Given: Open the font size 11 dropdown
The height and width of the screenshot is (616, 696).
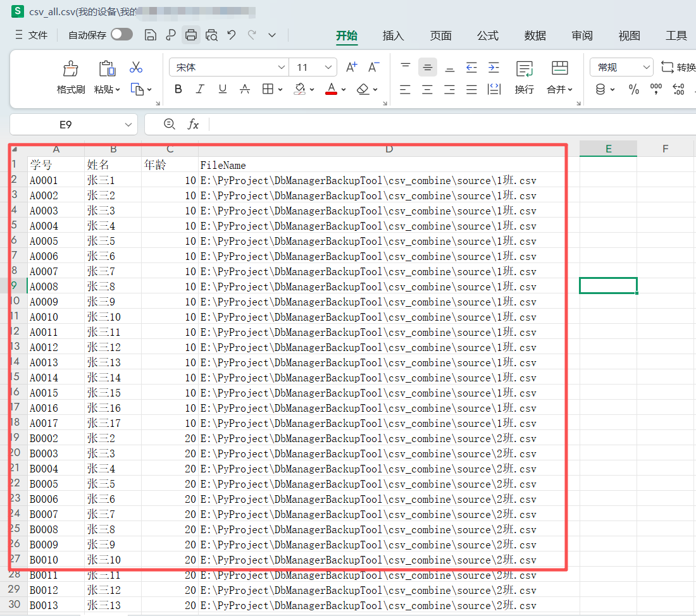Looking at the screenshot, I should 328,68.
